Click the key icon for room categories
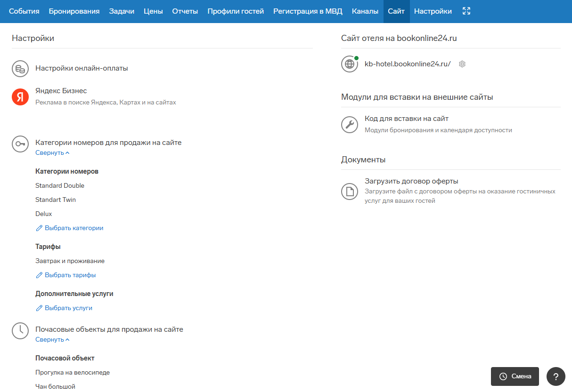Viewport: 572px width, 392px height. [x=20, y=144]
